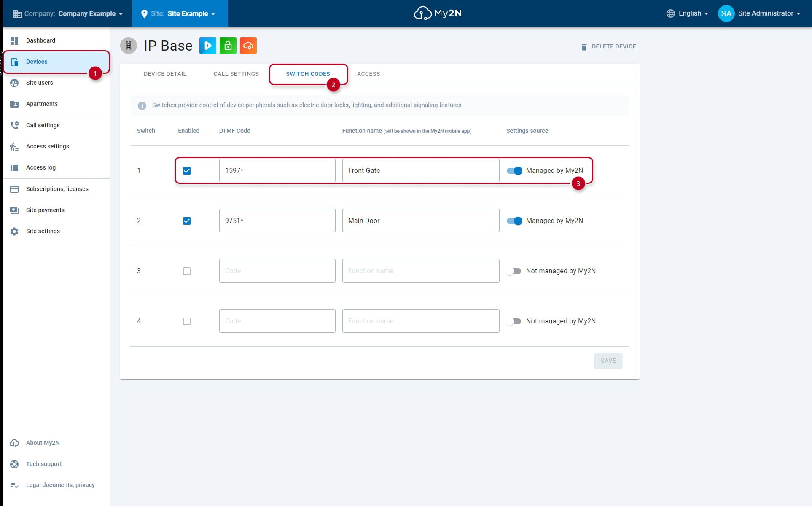The width and height of the screenshot is (812, 506).
Task: Open Site payments in the sidebar
Action: pos(56,210)
